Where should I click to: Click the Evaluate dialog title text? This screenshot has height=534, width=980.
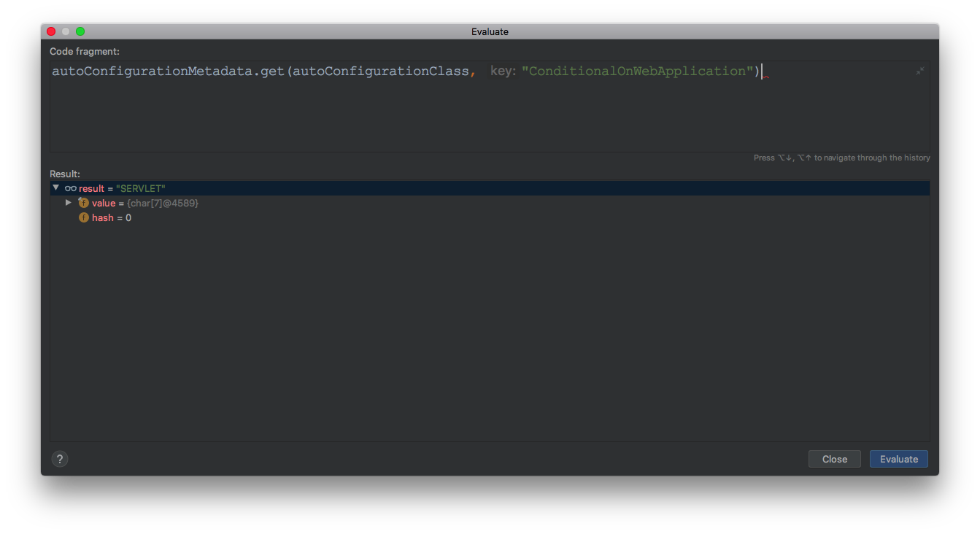pyautogui.click(x=490, y=31)
